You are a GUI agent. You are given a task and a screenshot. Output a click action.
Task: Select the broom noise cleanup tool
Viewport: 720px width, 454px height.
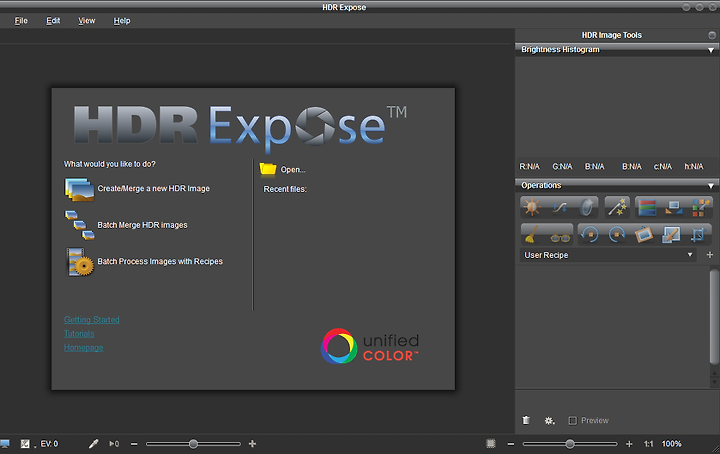coord(532,235)
